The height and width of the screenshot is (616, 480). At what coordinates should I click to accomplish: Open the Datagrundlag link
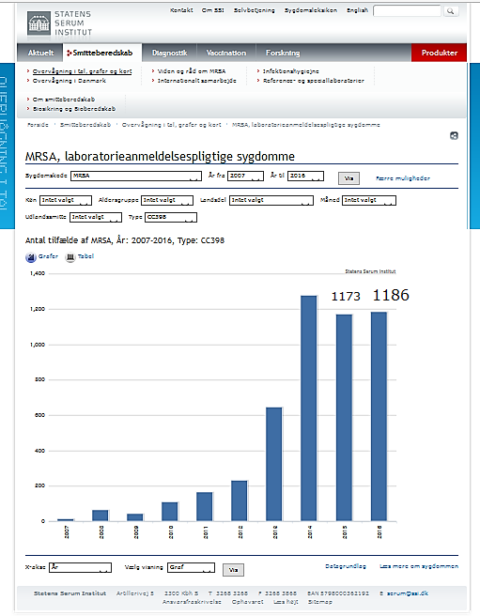[346, 566]
